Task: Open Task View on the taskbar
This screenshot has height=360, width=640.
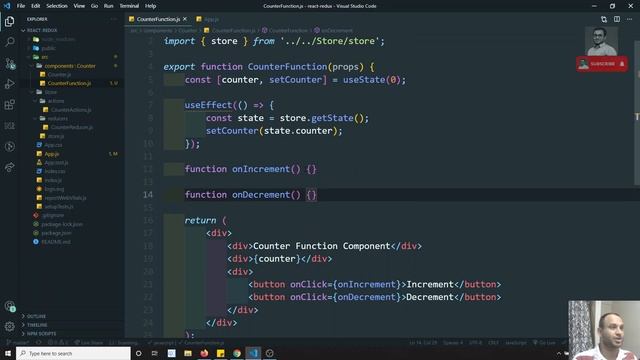Action: tap(155, 353)
